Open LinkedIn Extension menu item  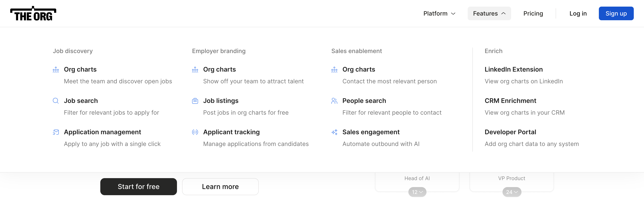[x=513, y=69]
